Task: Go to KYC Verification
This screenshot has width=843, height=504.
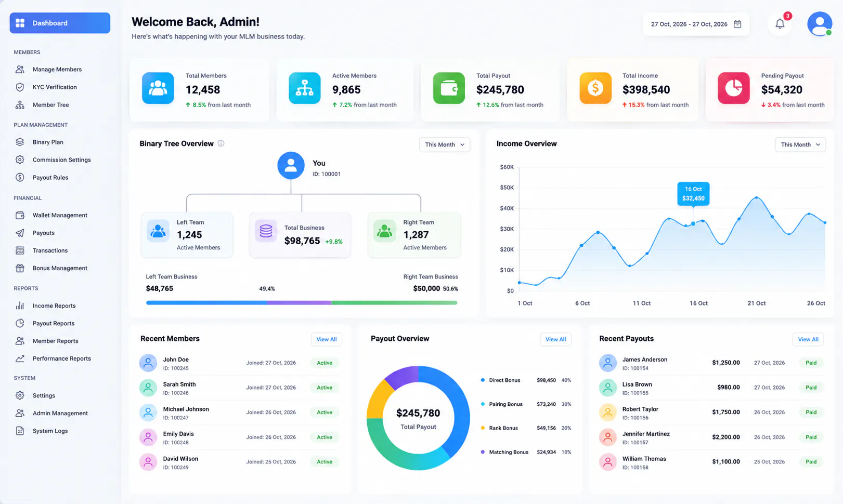Action: [x=55, y=87]
